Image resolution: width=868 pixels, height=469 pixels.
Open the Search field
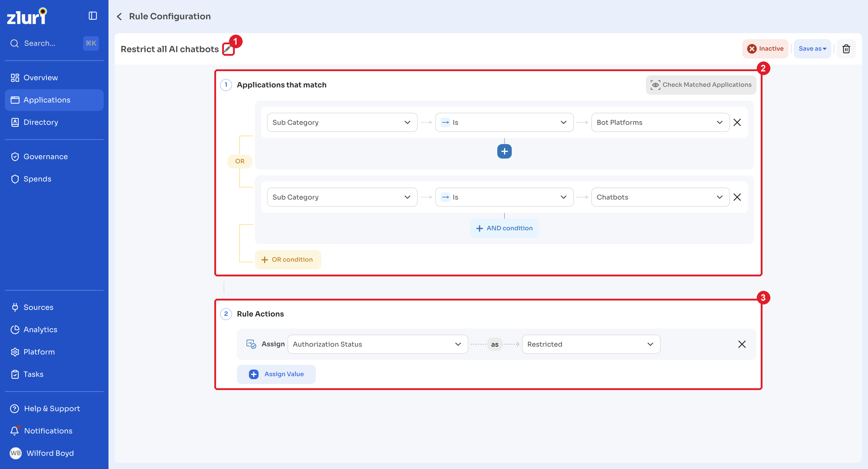54,43
